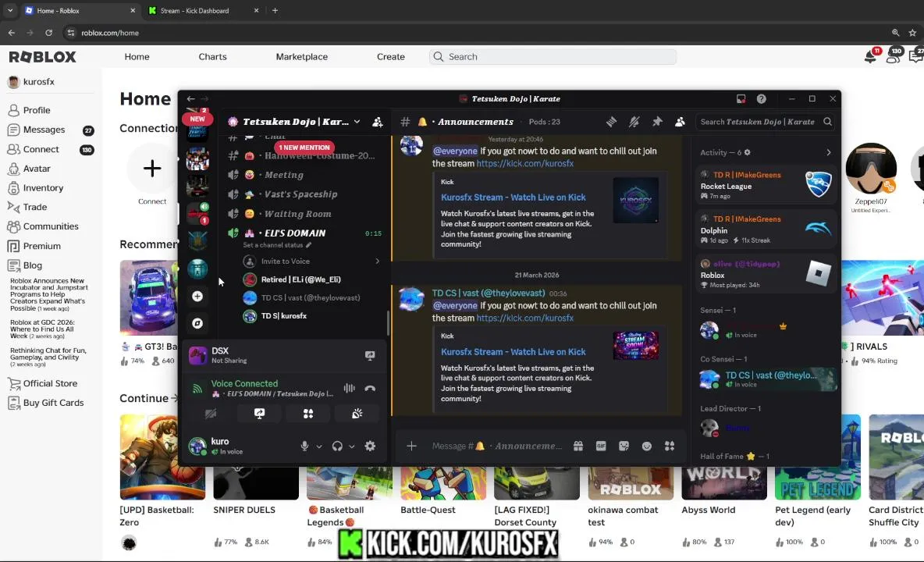Click Roblox search box

point(553,56)
